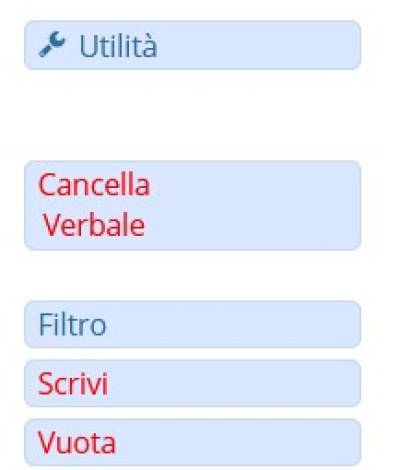This screenshot has height=470, width=400.
Task: Delete the report with Cancella Verbale
Action: [x=193, y=205]
